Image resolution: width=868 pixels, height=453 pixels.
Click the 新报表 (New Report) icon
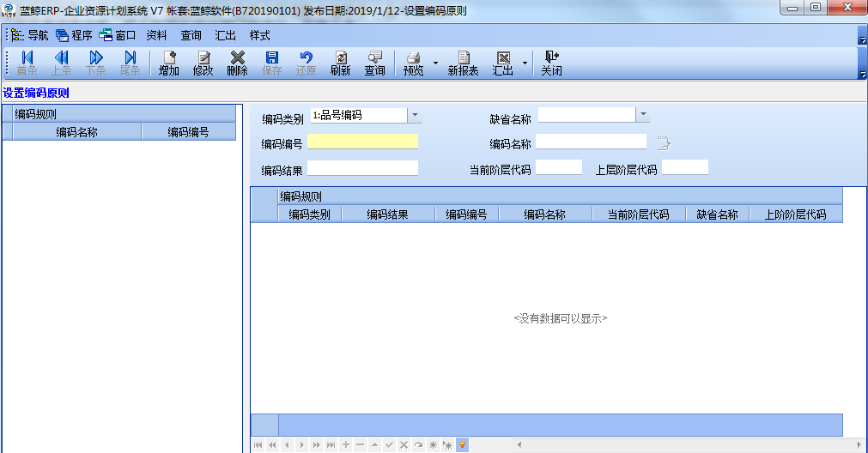463,63
